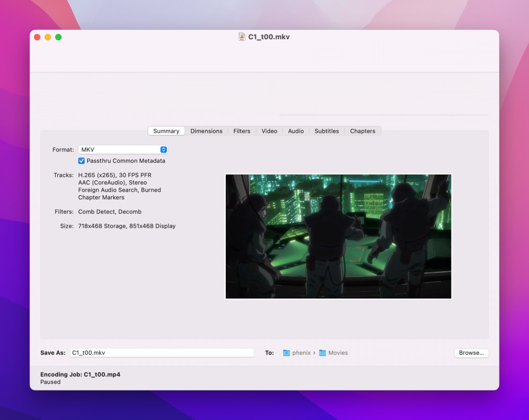Click the Browse... button
This screenshot has height=420, width=529.
[x=471, y=353]
